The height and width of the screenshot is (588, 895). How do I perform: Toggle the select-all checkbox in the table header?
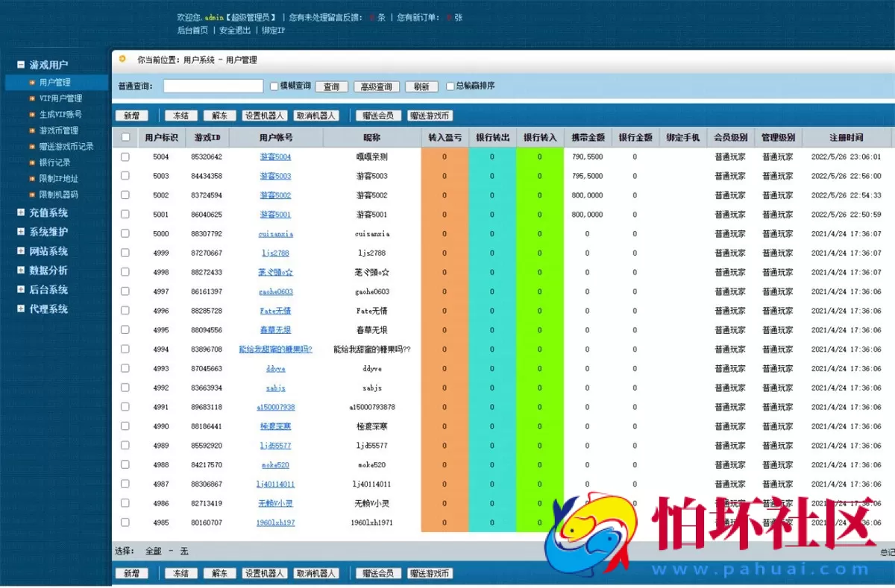pos(125,137)
